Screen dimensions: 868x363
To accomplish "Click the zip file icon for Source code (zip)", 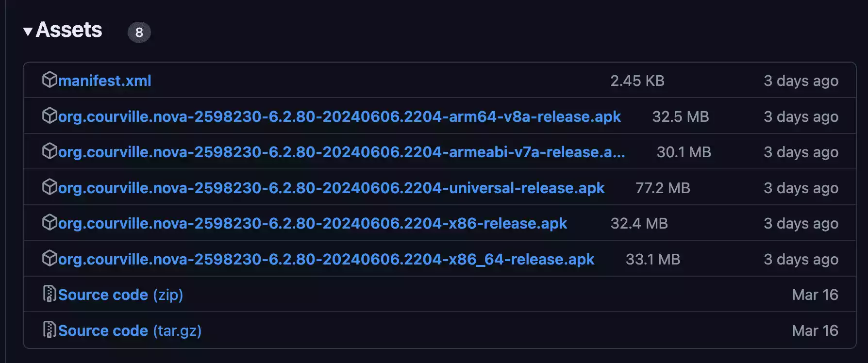I will [x=50, y=294].
